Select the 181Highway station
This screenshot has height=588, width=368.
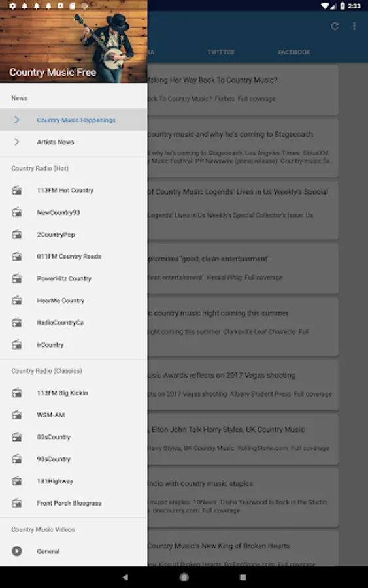point(73,481)
